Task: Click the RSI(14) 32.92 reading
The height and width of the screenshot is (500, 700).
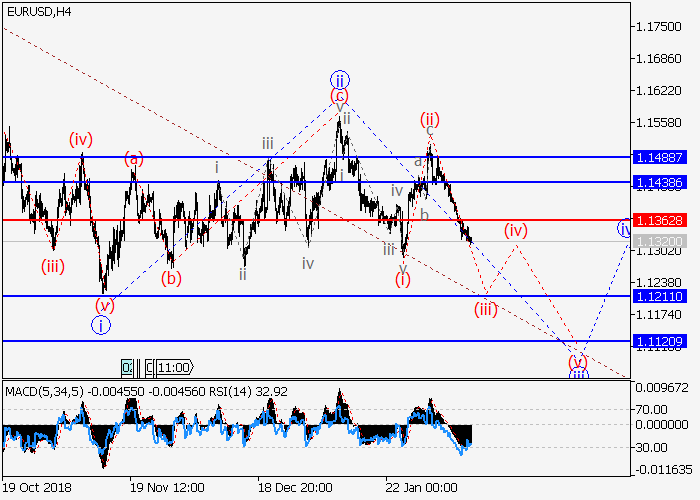Action: click(x=250, y=392)
